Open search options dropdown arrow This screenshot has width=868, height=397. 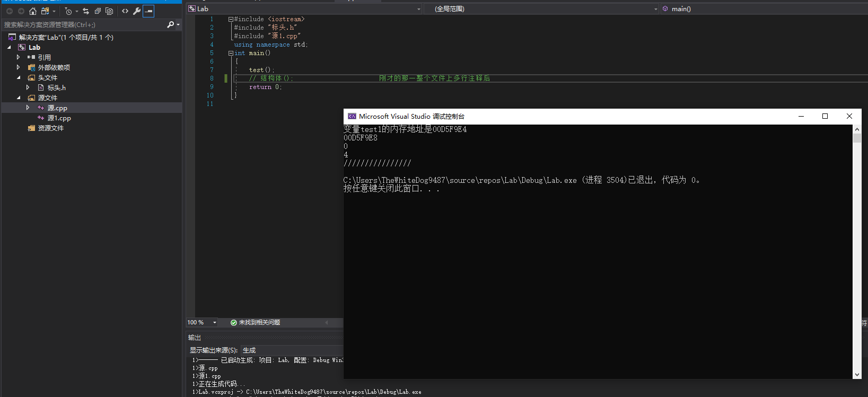click(178, 24)
